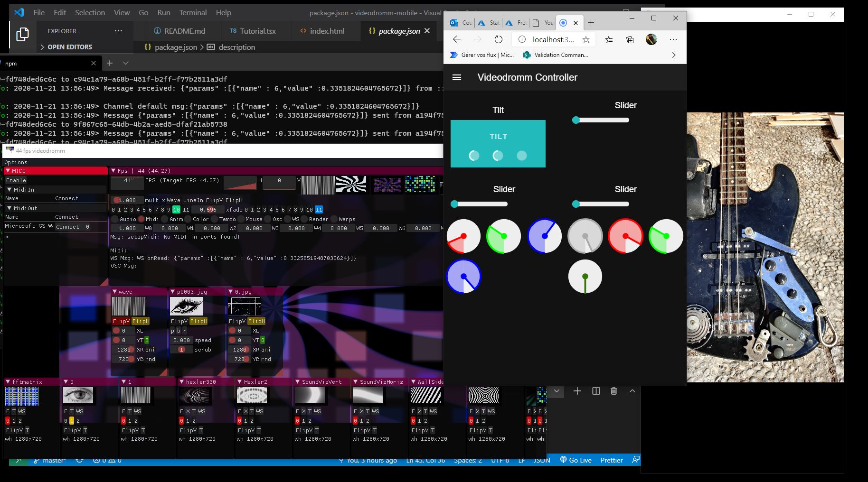Image resolution: width=868 pixels, height=482 pixels.
Task: Click Prettier in status bar
Action: click(x=612, y=460)
